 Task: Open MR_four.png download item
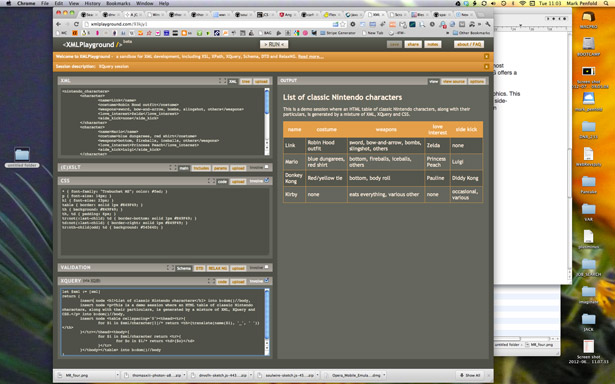(x=84, y=375)
